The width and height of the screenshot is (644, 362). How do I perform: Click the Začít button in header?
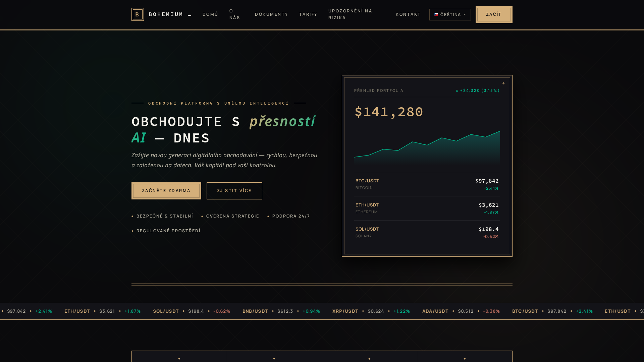(x=494, y=14)
